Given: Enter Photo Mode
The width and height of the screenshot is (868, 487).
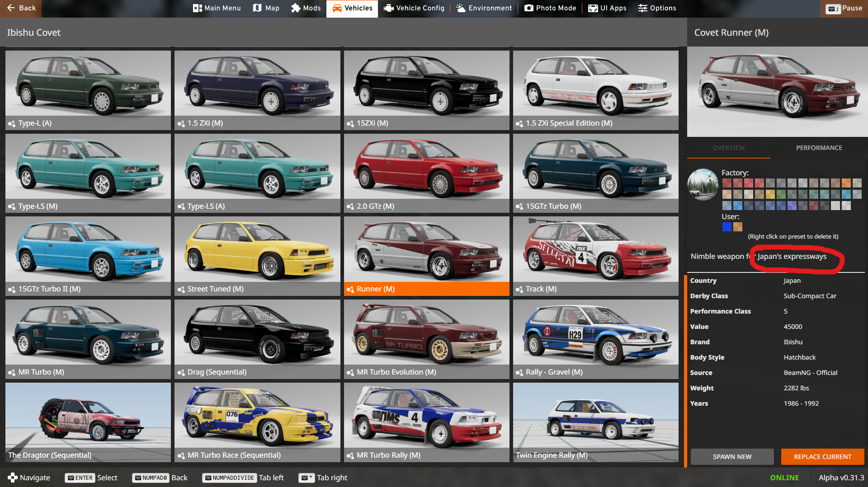Looking at the screenshot, I should click(x=550, y=8).
